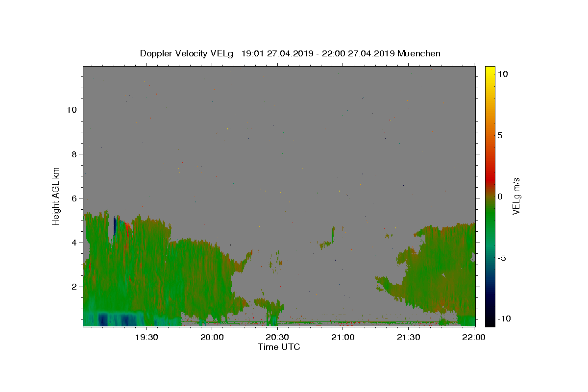Click the 20:30 time tick label
The height and width of the screenshot is (392, 588).
[x=277, y=337]
